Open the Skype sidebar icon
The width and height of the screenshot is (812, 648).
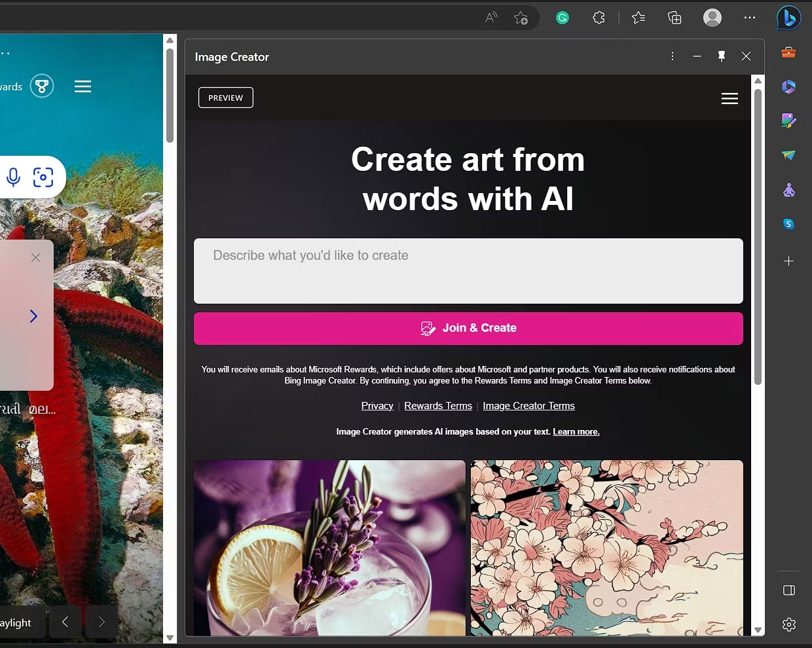pyautogui.click(x=788, y=224)
